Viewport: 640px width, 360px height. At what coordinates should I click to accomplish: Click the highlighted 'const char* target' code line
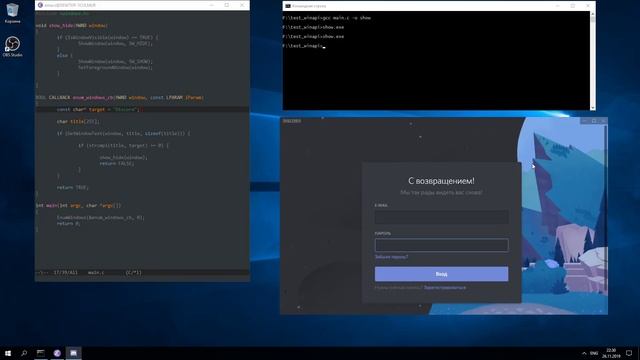(142, 109)
